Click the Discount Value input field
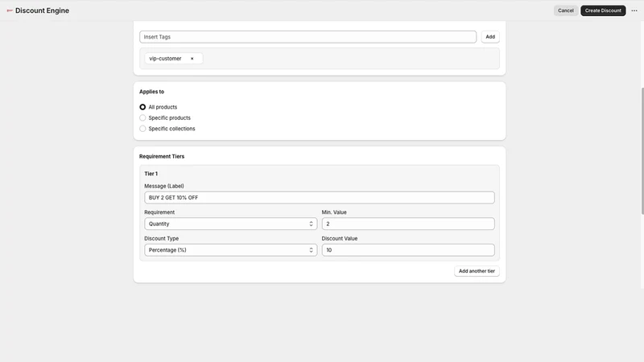Screen dimensions: 644x362 pos(408,250)
